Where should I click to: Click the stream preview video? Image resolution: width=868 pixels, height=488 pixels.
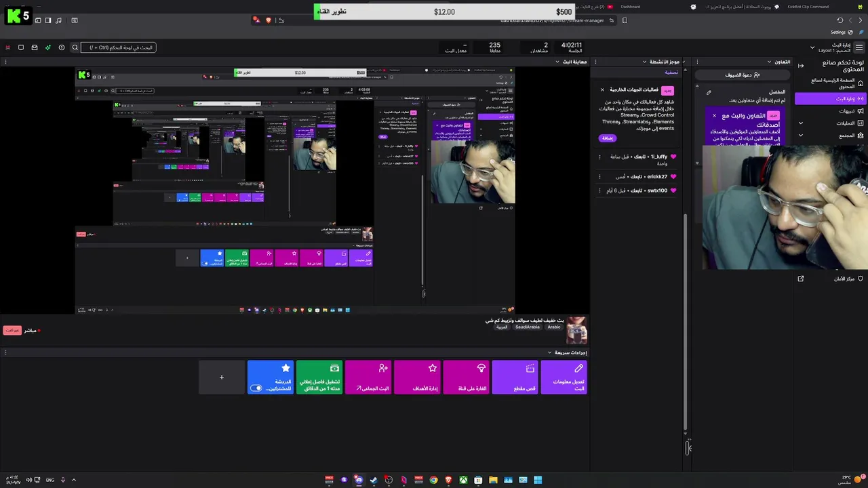(295, 190)
